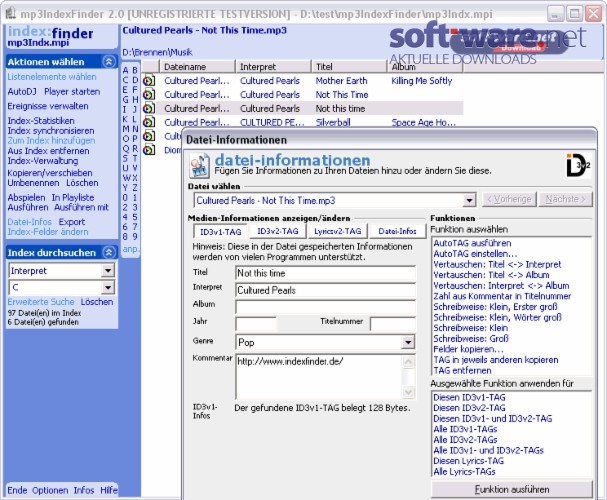Screen dimensions: 607x500
Task: Click Aus Index entfernen
Action: (48, 151)
